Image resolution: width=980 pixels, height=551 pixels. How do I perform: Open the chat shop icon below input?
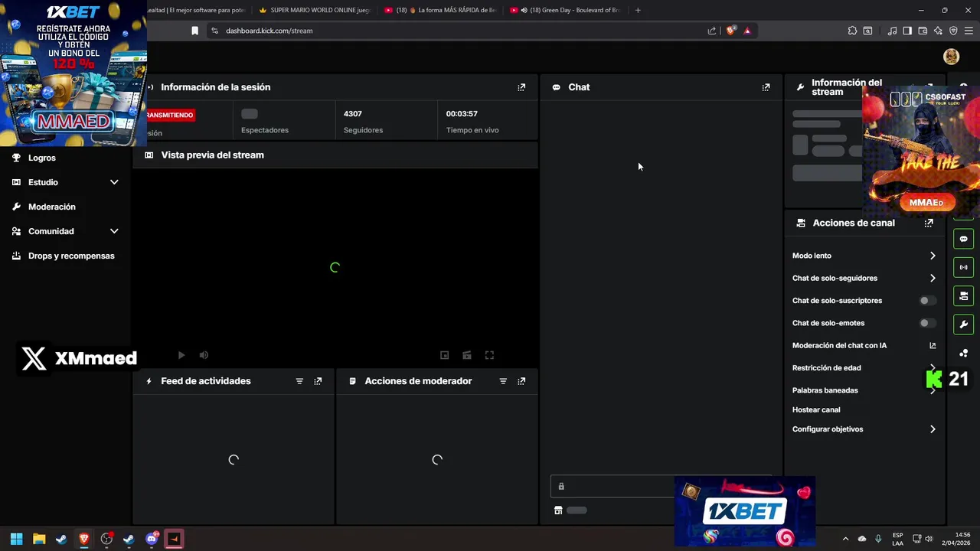tap(558, 510)
